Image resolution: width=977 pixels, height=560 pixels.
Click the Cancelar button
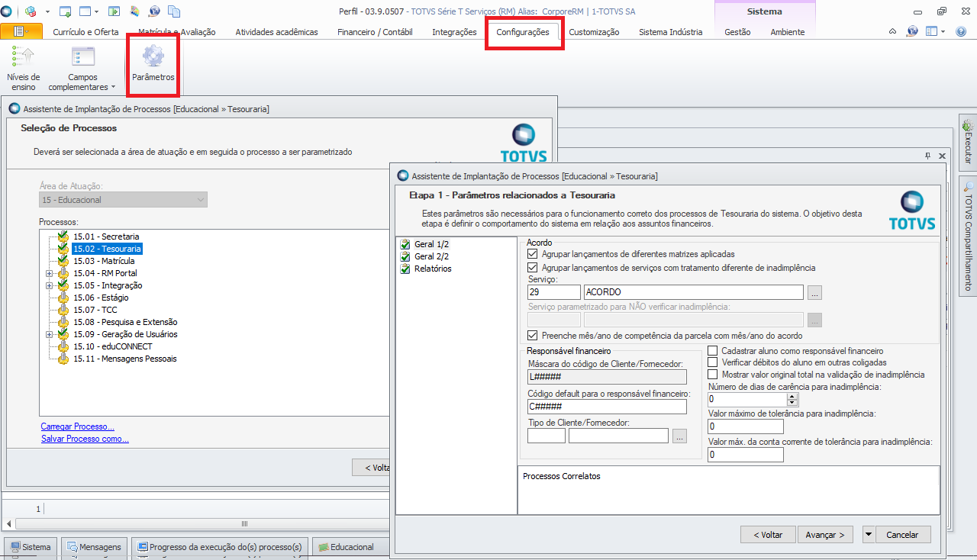click(x=902, y=535)
